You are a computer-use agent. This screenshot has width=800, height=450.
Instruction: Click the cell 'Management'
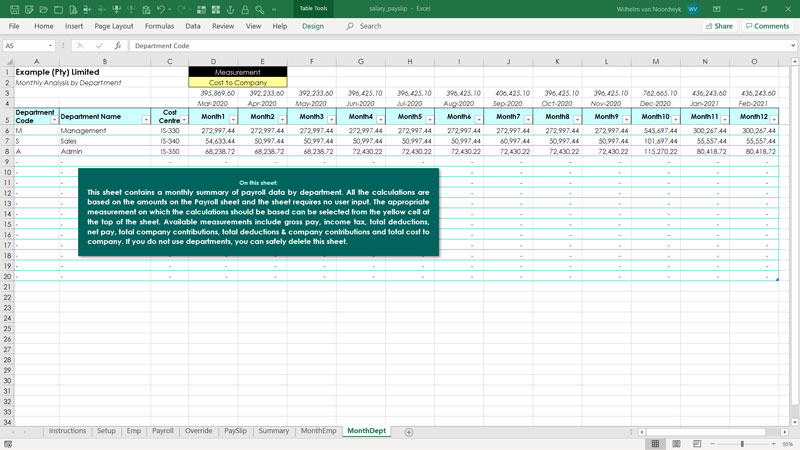[x=105, y=131]
